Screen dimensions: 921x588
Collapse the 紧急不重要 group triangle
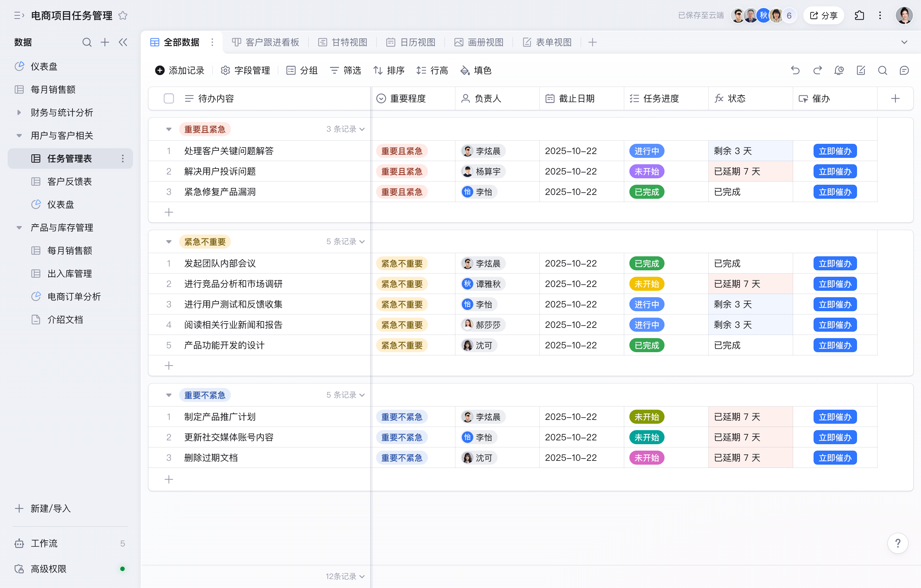tap(169, 242)
